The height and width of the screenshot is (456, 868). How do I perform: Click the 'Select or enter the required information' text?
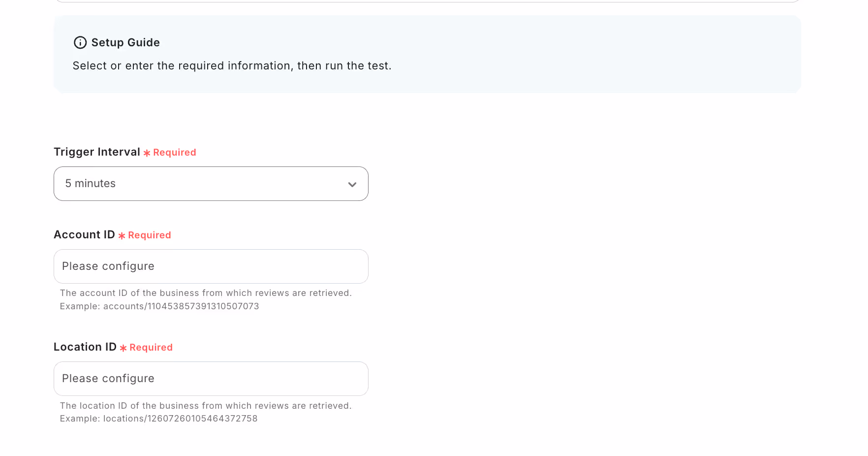click(x=232, y=66)
